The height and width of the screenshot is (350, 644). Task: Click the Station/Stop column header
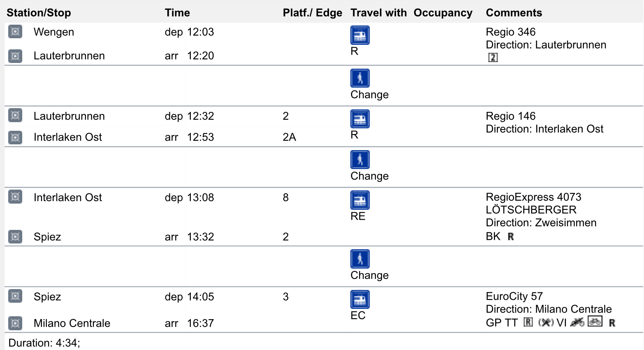[39, 13]
